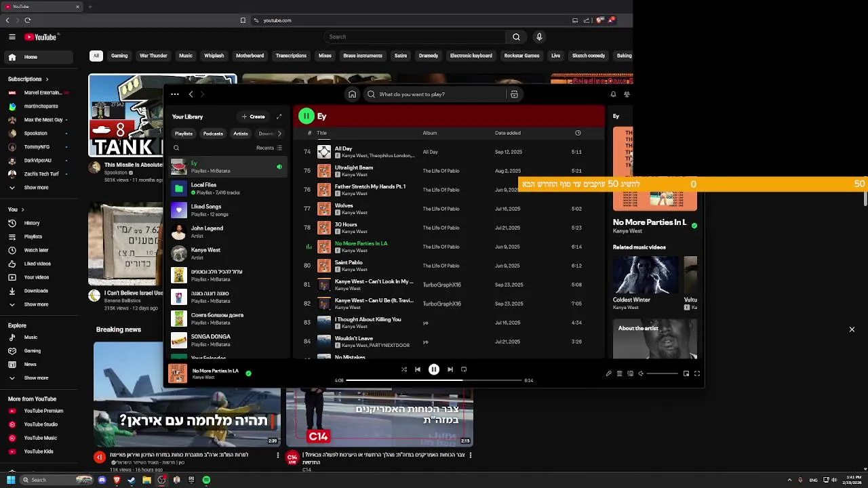Pause the Ey playlist with green button
The height and width of the screenshot is (488, 868).
306,116
